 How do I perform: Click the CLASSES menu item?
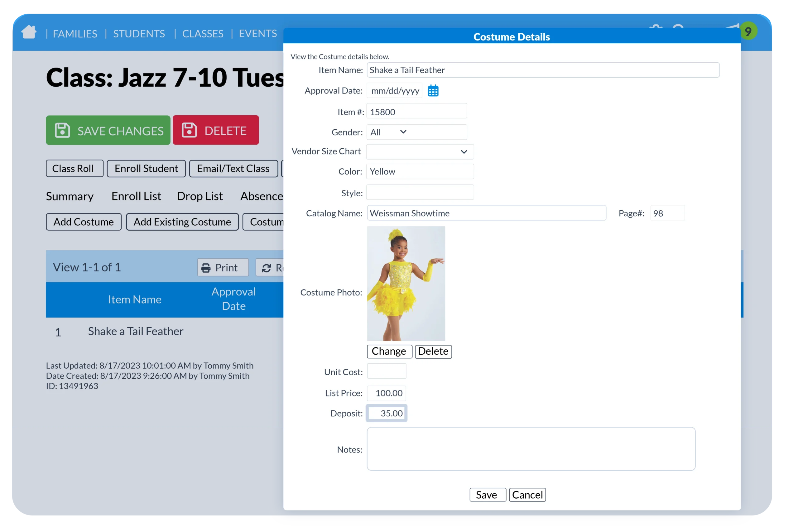click(x=203, y=33)
